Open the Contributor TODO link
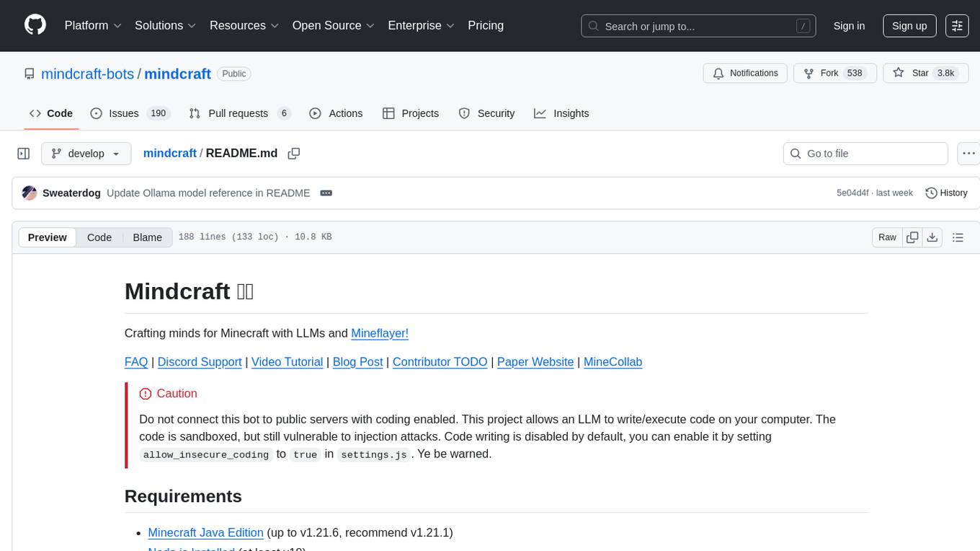This screenshot has height=551, width=980. (x=440, y=362)
